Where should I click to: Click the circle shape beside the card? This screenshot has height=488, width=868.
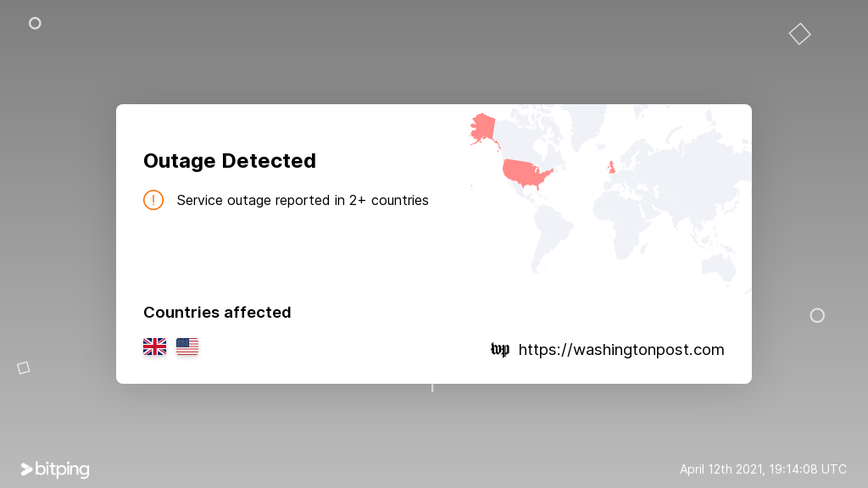click(x=817, y=315)
